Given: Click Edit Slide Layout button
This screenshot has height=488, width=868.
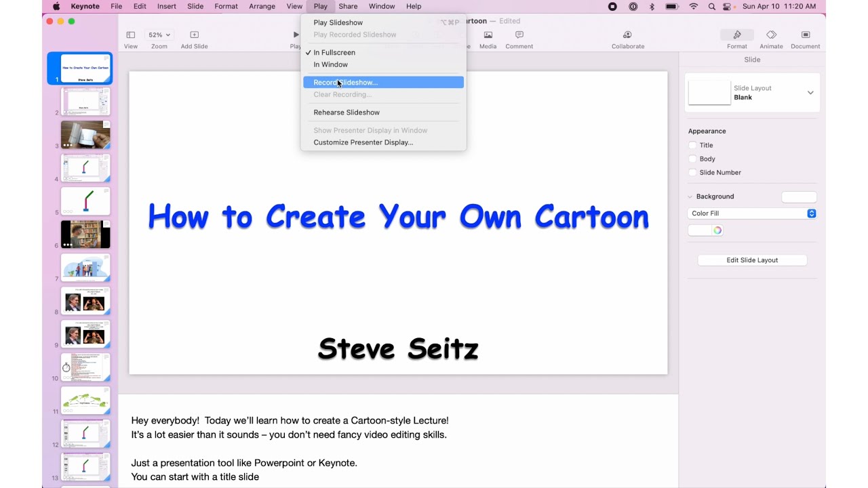Looking at the screenshot, I should point(752,260).
